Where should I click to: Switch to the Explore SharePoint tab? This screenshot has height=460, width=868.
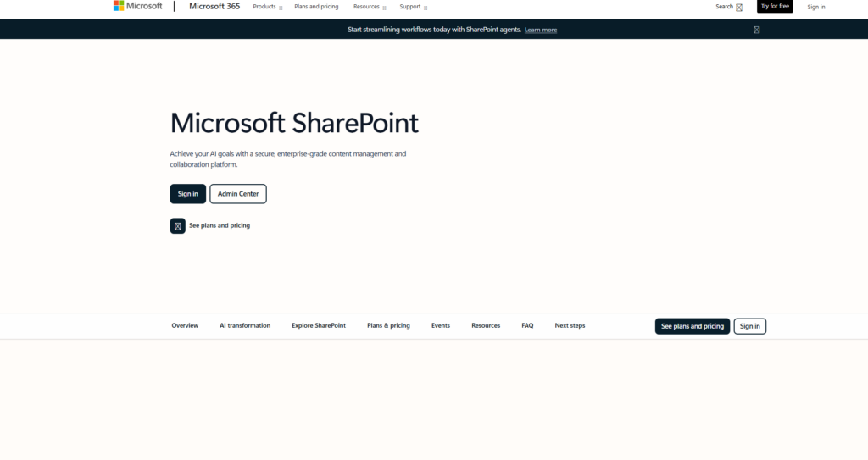click(x=319, y=326)
